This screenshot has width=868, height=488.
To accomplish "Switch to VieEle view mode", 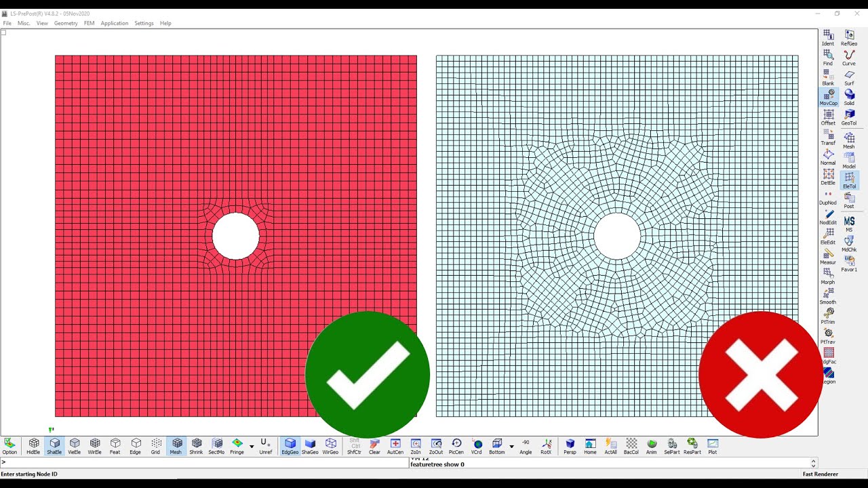I will pyautogui.click(x=75, y=446).
